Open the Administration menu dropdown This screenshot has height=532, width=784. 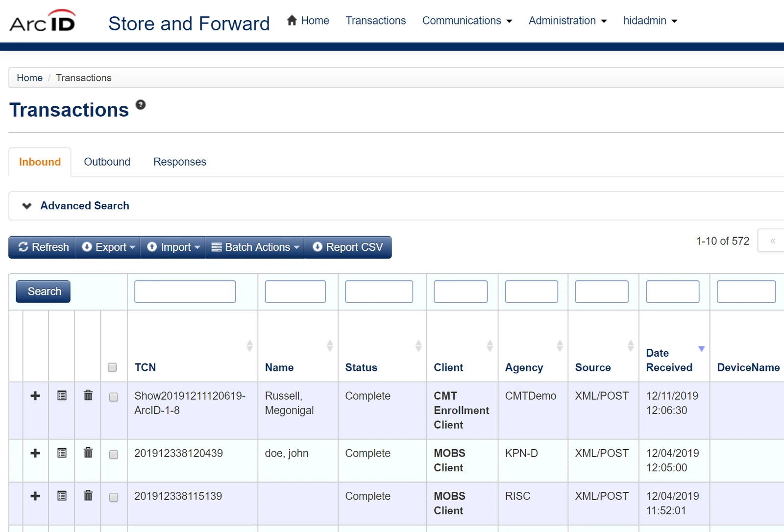click(567, 21)
